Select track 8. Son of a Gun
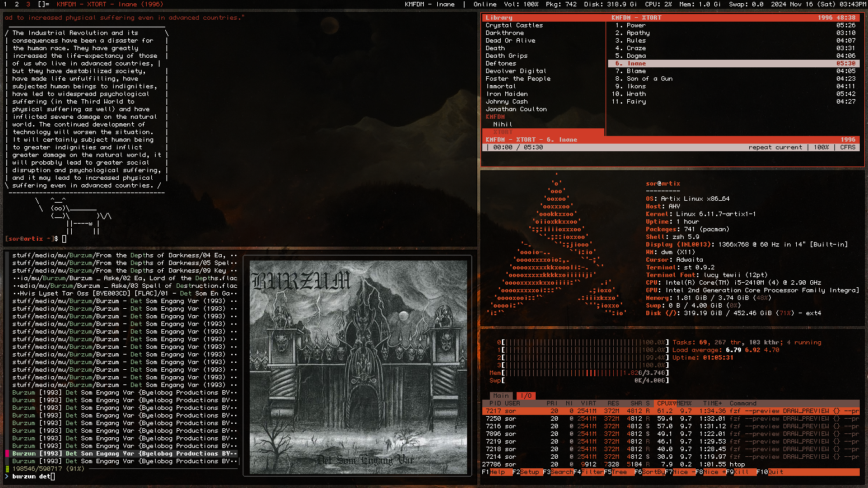868x488 pixels. pos(733,79)
